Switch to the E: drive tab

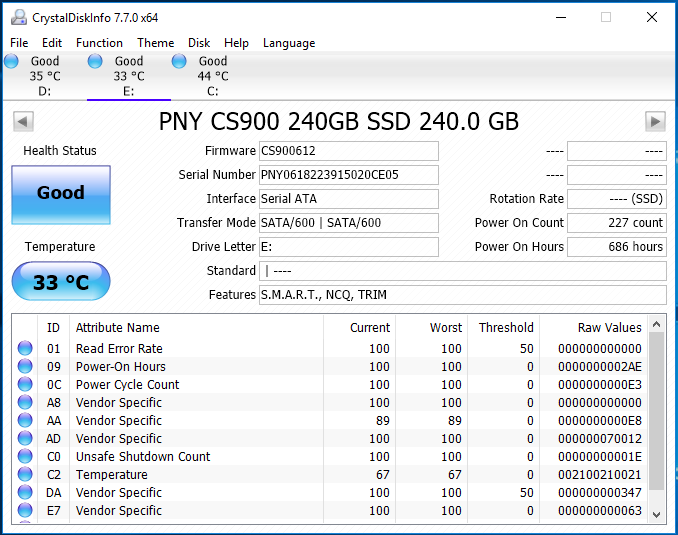click(x=128, y=76)
